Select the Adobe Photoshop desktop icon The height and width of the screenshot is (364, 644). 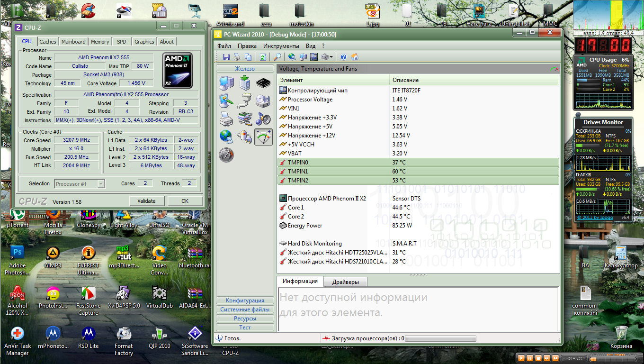coord(18,261)
